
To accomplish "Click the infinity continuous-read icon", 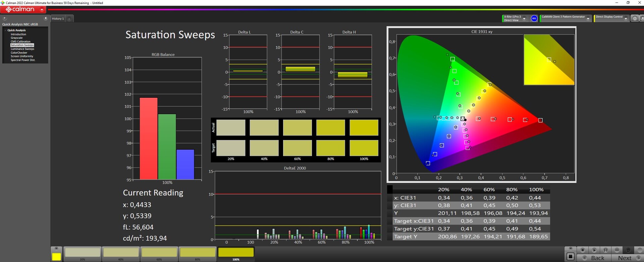I will point(617,250).
